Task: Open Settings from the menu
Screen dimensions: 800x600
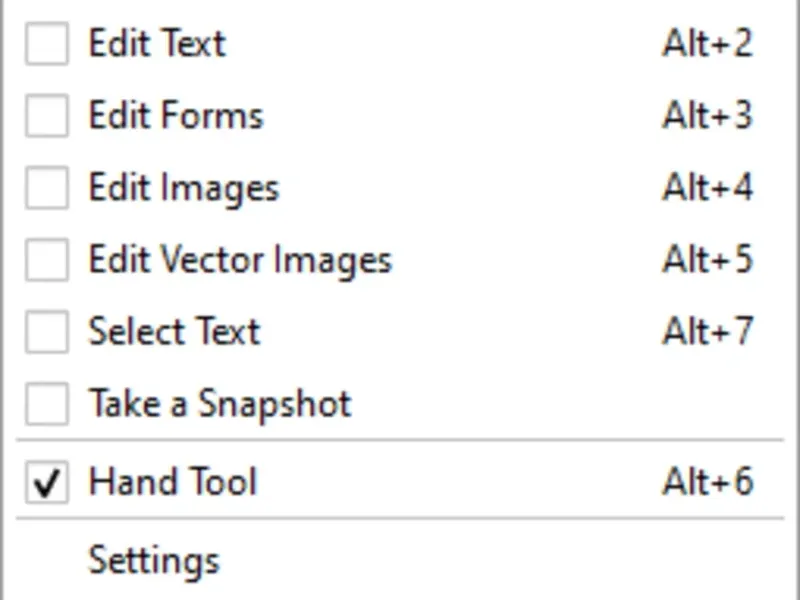Action: click(x=153, y=560)
